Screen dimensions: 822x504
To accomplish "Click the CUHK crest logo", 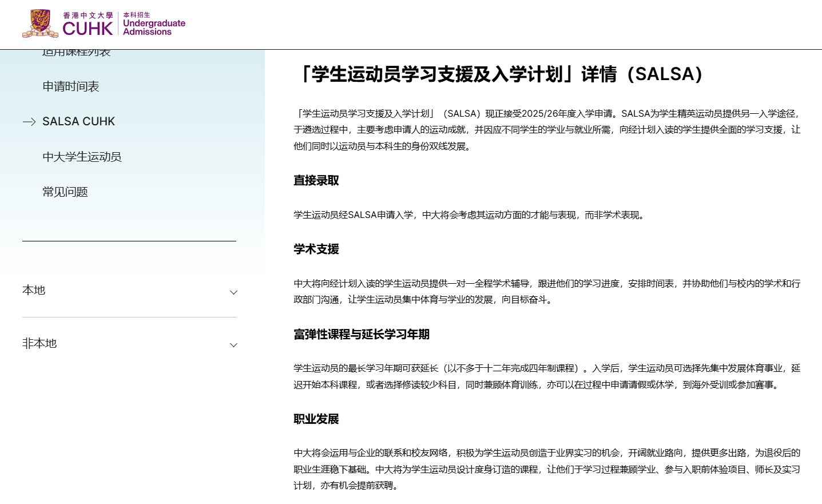I will 40,23.
